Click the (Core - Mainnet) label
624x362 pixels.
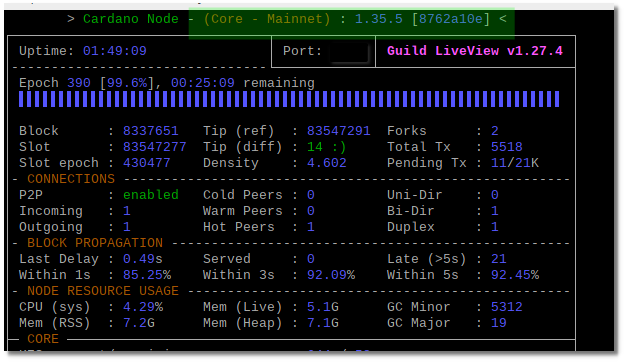click(267, 19)
